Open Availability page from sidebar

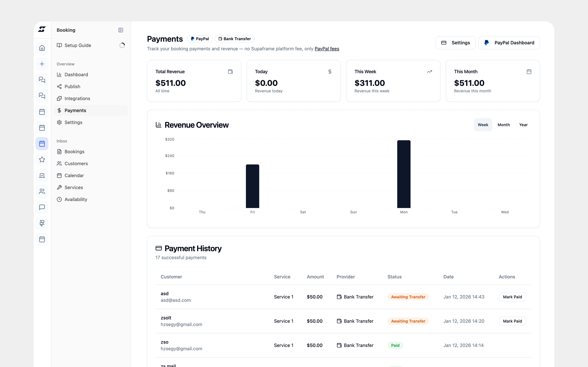coord(76,200)
